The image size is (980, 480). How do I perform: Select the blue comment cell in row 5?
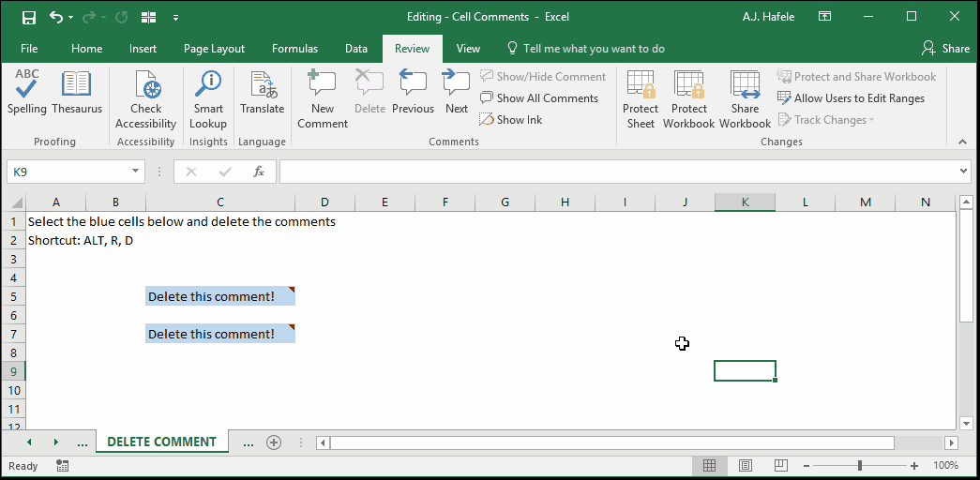click(x=220, y=296)
